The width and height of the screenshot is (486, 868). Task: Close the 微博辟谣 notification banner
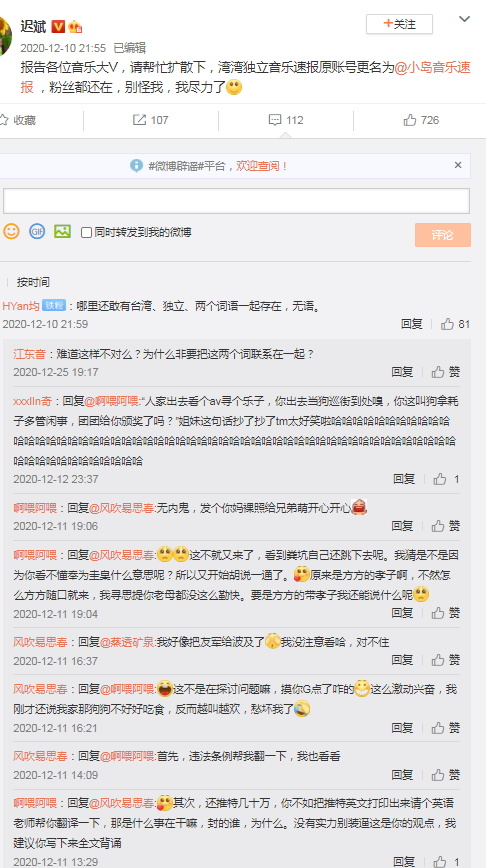[x=458, y=165]
